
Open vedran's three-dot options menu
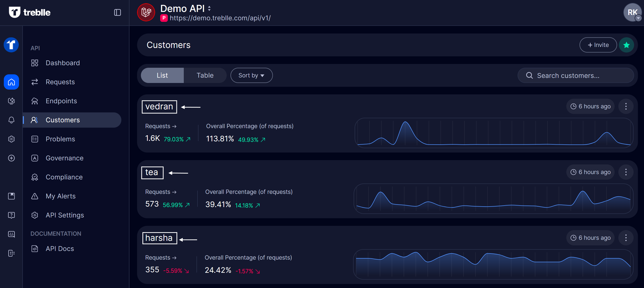626,106
